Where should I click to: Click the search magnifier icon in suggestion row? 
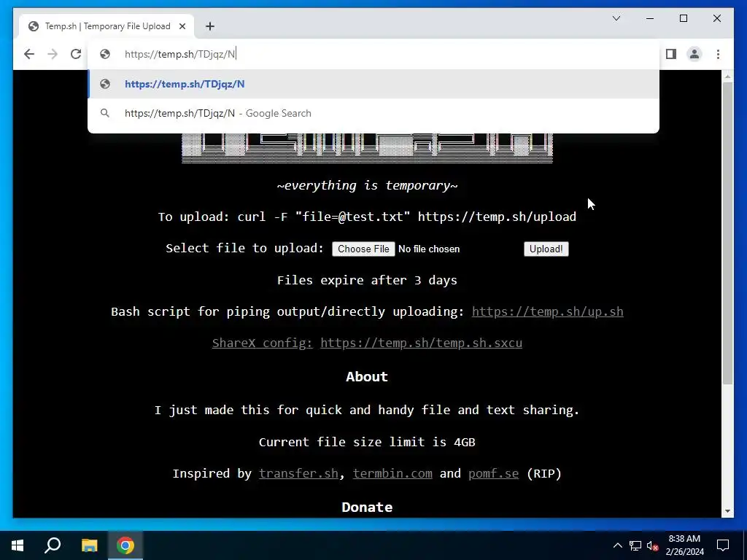(105, 113)
